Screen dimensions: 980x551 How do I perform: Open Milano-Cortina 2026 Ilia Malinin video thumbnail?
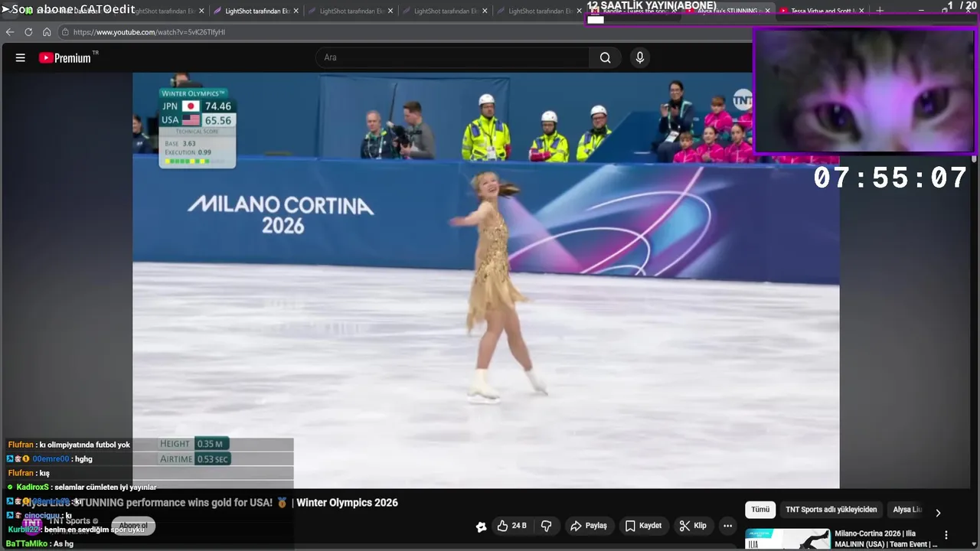[x=788, y=540]
